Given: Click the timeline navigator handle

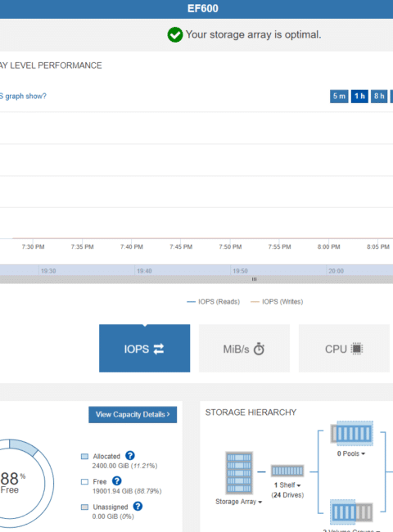Looking at the screenshot, I should point(254,279).
